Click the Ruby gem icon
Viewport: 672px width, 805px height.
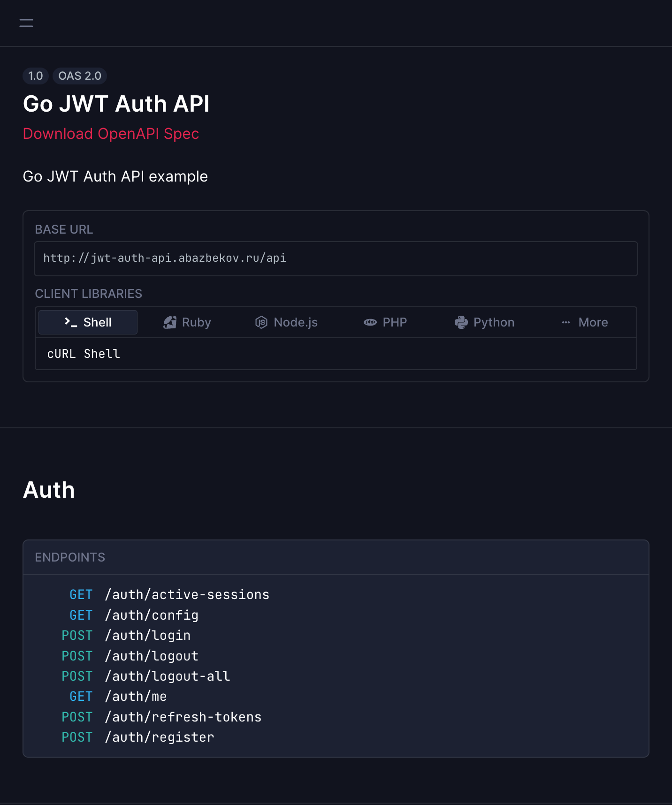(170, 322)
